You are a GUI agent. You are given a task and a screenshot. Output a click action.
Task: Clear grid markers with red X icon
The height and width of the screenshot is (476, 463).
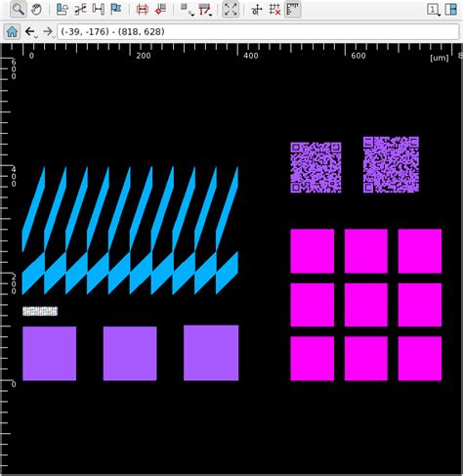[x=274, y=10]
